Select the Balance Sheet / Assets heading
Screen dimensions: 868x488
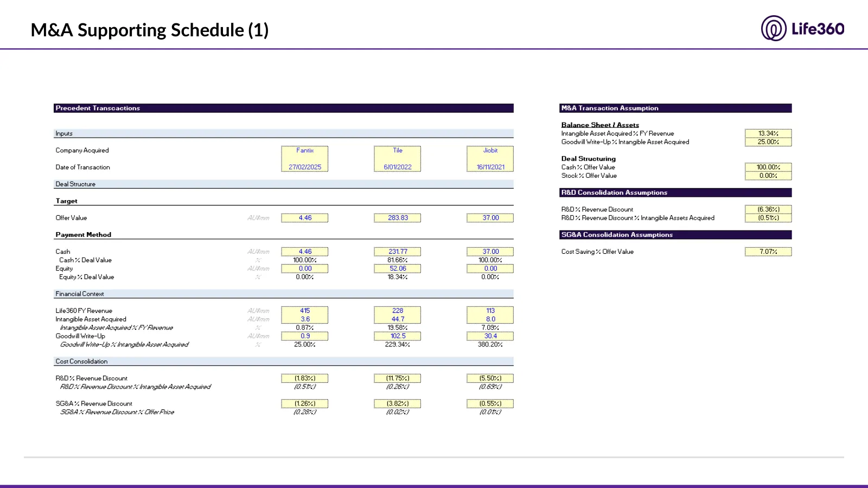600,125
